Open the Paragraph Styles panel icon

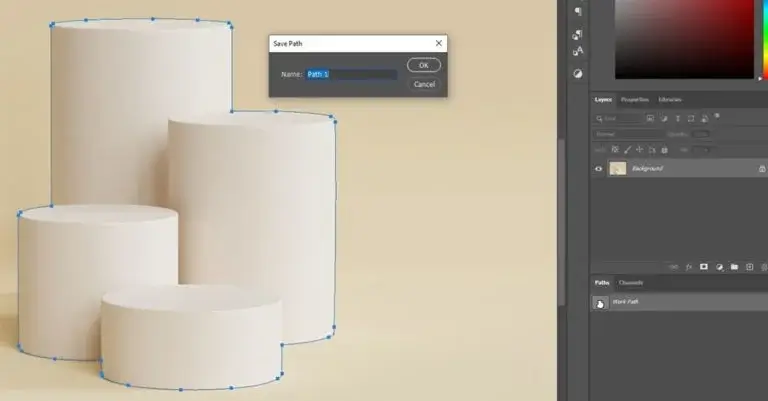tap(578, 35)
